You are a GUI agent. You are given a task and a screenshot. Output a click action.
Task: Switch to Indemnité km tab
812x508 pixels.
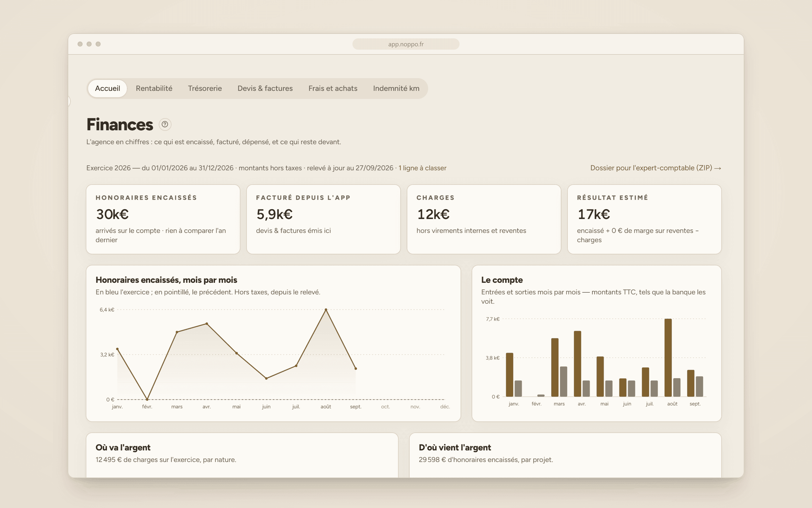(396, 88)
